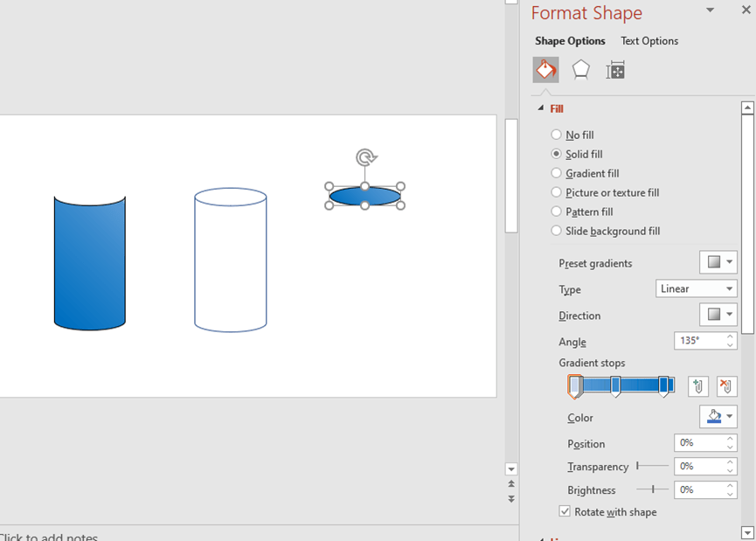Screen dimensions: 756x541
Task: Click the Brightness percentage field
Action: [699, 490]
